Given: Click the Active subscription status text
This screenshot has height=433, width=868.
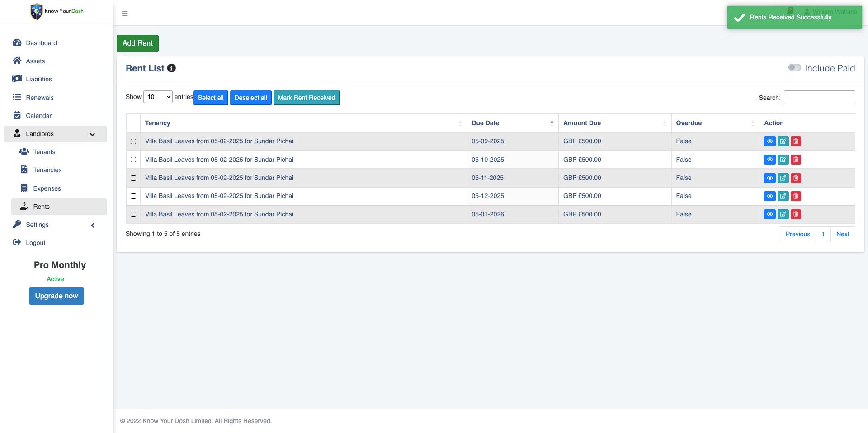Looking at the screenshot, I should tap(55, 279).
